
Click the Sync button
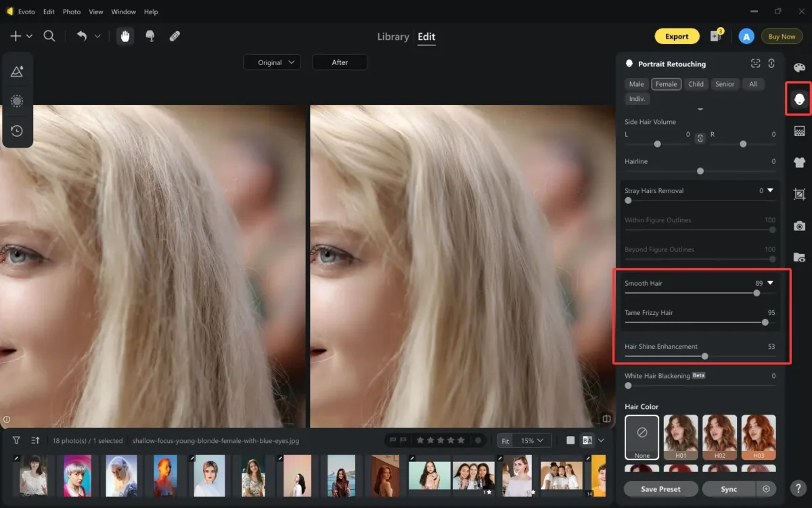pyautogui.click(x=729, y=488)
